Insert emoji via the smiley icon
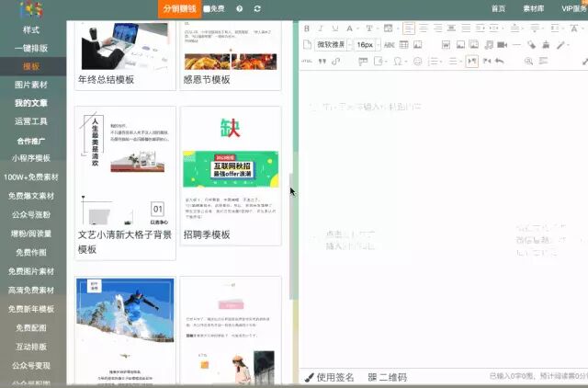This screenshot has width=588, height=388. 417,61
